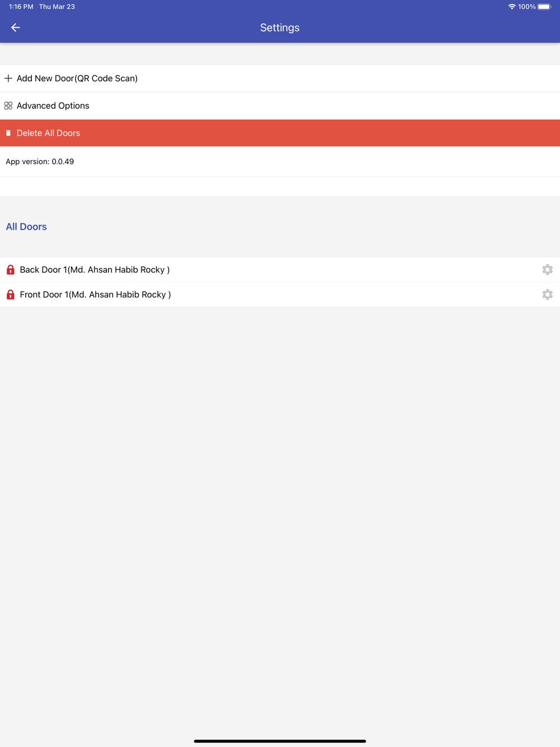This screenshot has width=560, height=747.
Task: Tap the App version: 0.0.49 text
Action: click(40, 161)
